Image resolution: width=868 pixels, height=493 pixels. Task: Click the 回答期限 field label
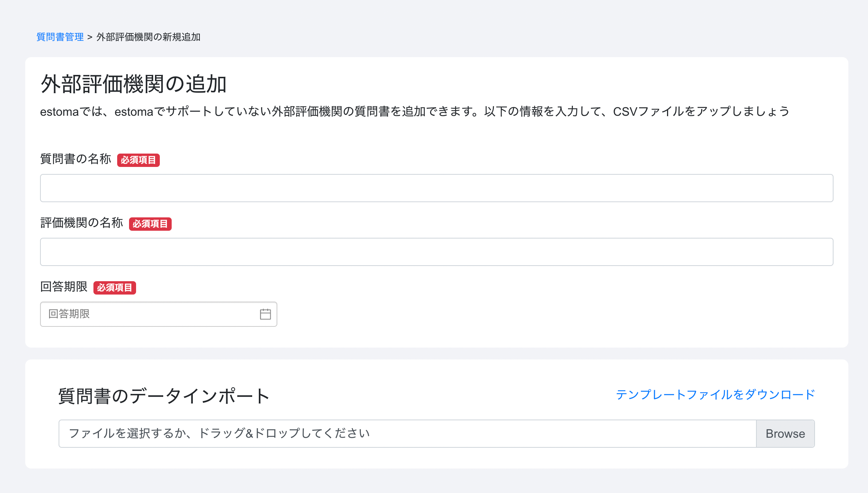tap(64, 287)
